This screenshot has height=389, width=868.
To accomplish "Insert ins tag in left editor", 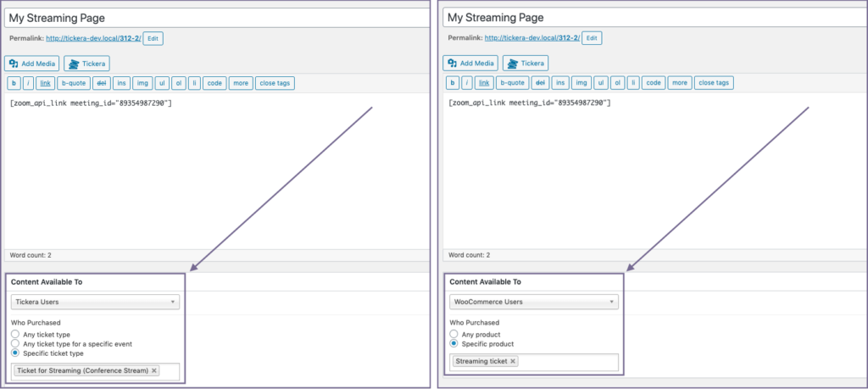I will tap(122, 83).
